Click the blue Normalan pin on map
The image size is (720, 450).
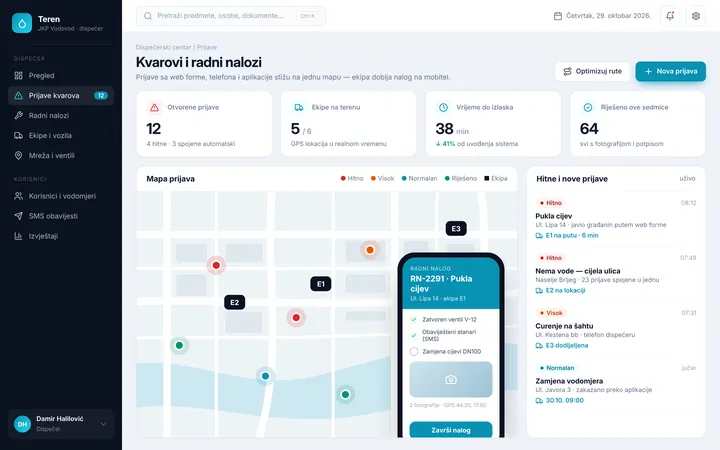pyautogui.click(x=265, y=376)
